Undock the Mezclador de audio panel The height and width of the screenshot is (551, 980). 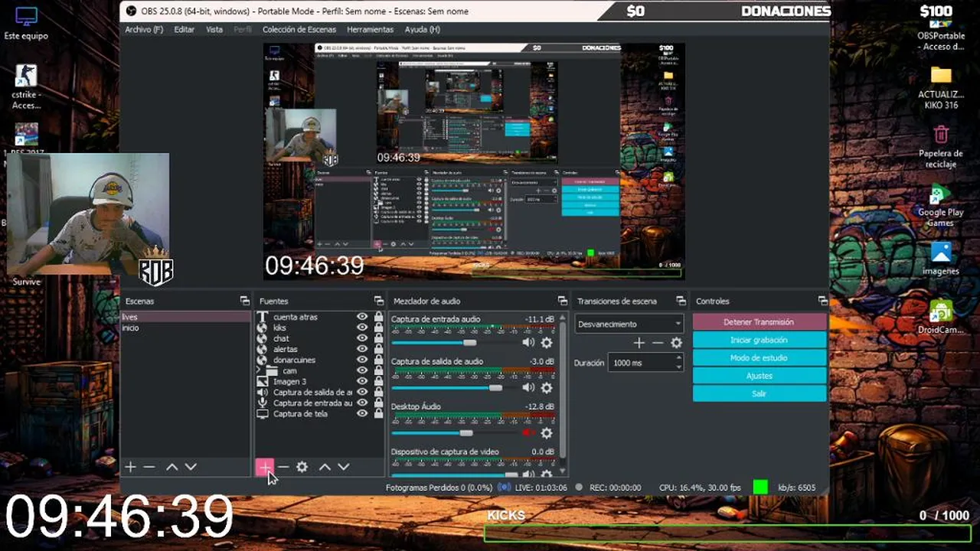click(562, 301)
